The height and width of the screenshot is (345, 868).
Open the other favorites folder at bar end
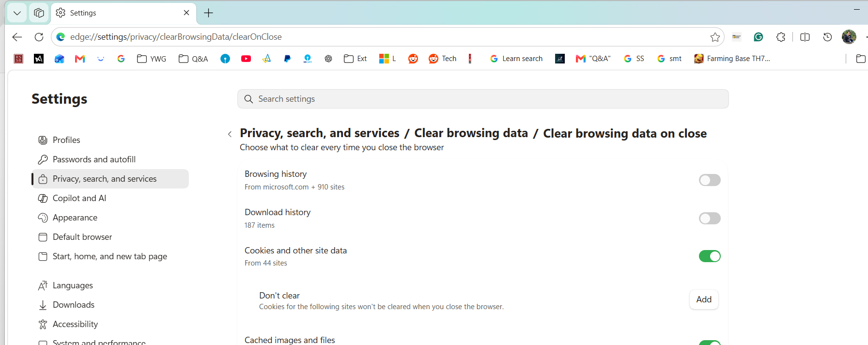[861, 59]
